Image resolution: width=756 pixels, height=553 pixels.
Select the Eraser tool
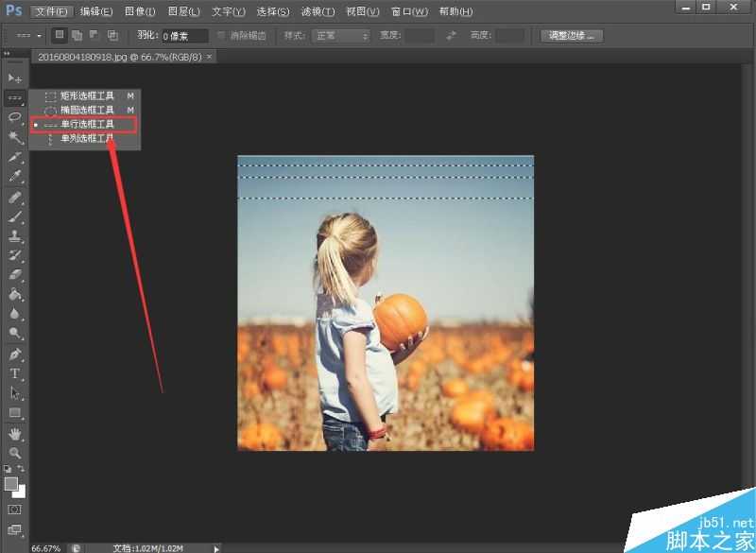click(x=14, y=275)
